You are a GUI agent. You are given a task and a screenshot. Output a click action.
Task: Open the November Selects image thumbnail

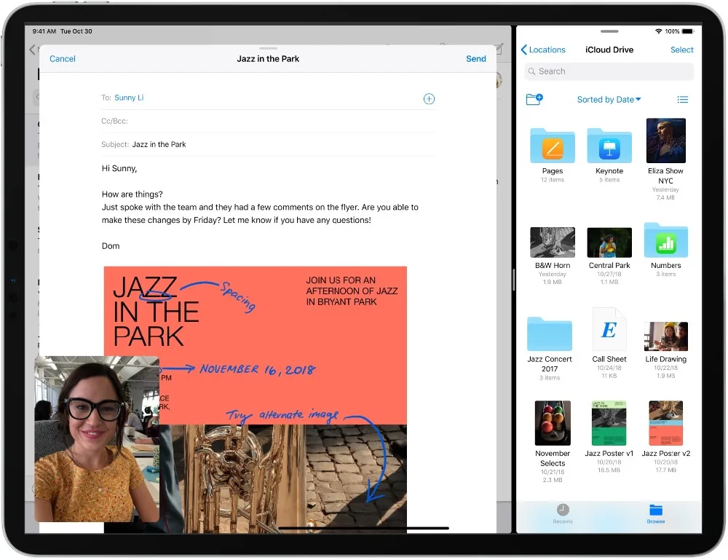[x=553, y=423]
